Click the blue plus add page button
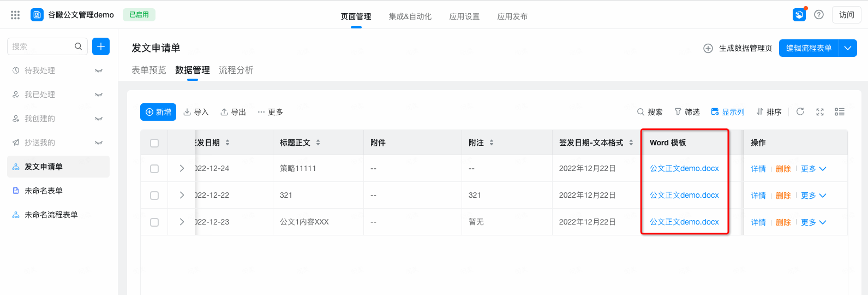This screenshot has width=868, height=295. 101,46
